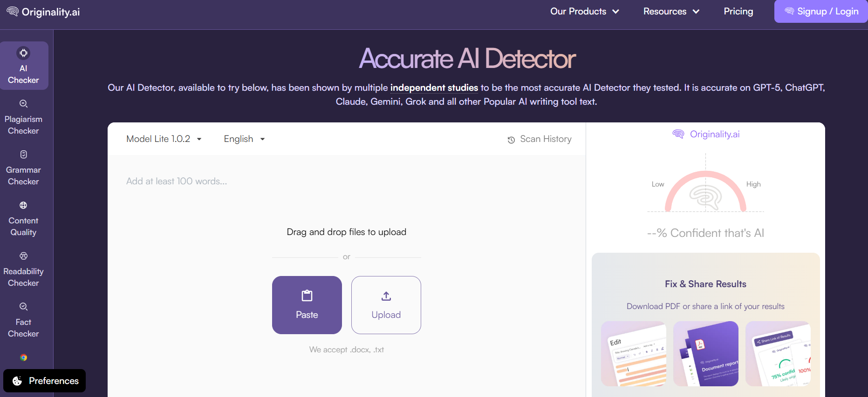Click the Originality.ai home logo text
Viewport: 868px width, 397px height.
click(x=51, y=12)
